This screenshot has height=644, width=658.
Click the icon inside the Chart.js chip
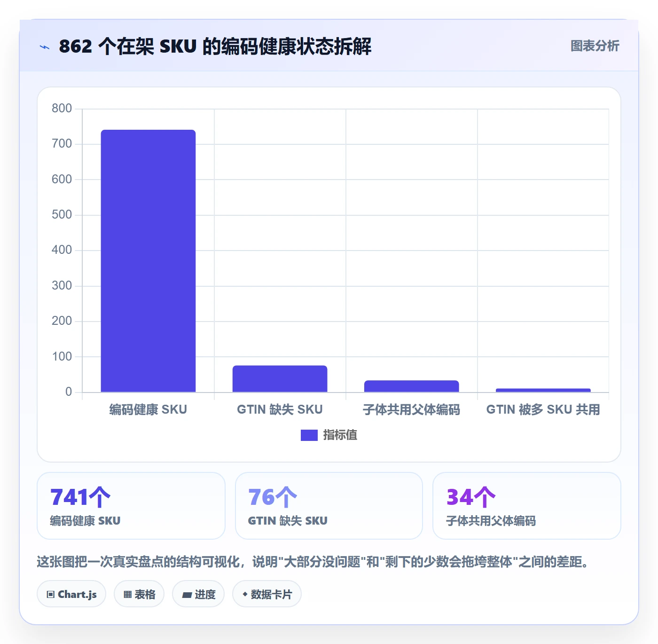coord(51,595)
